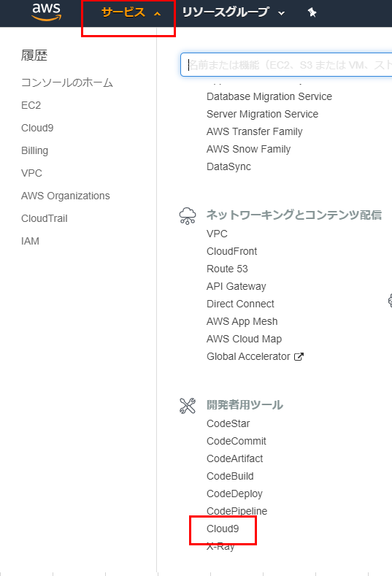Select IAM in history list
This screenshot has width=392, height=576.
[30, 242]
